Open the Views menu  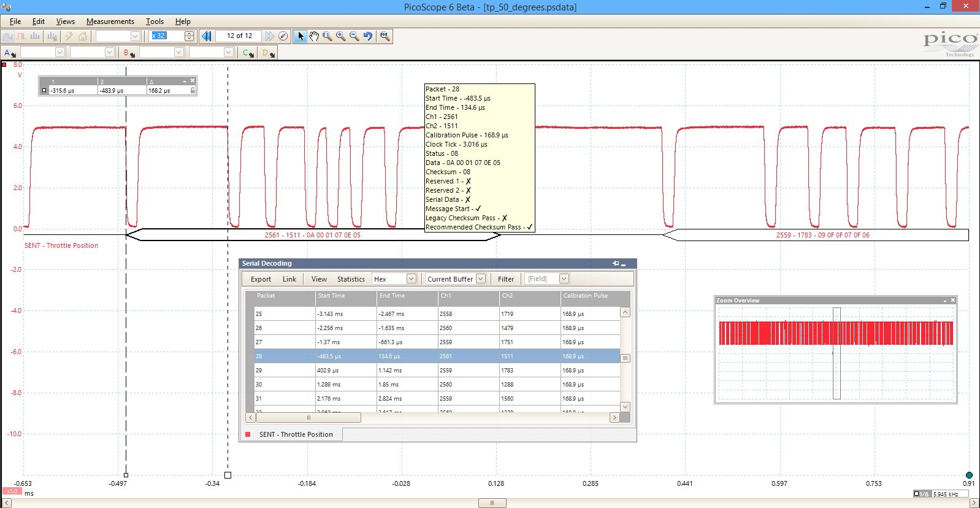(66, 21)
